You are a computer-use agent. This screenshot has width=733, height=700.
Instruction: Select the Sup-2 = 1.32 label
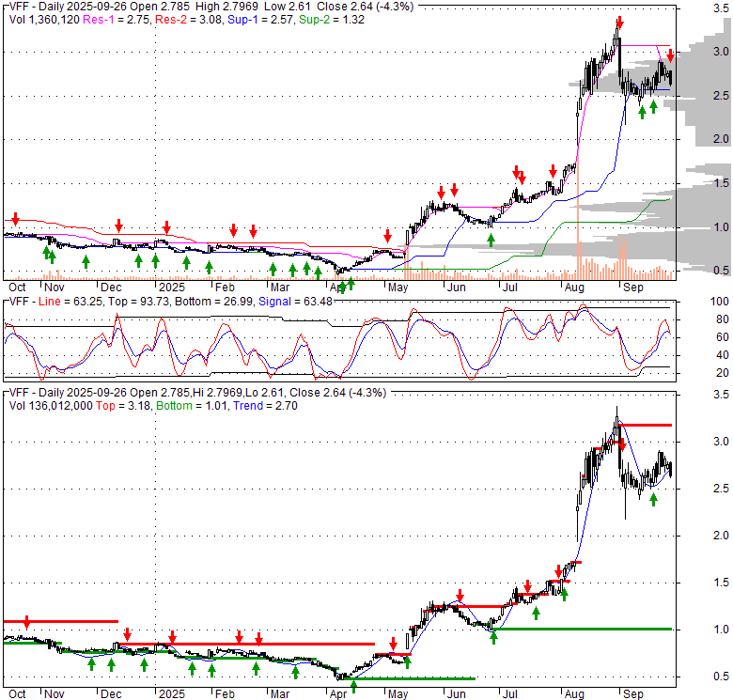[x=332, y=20]
